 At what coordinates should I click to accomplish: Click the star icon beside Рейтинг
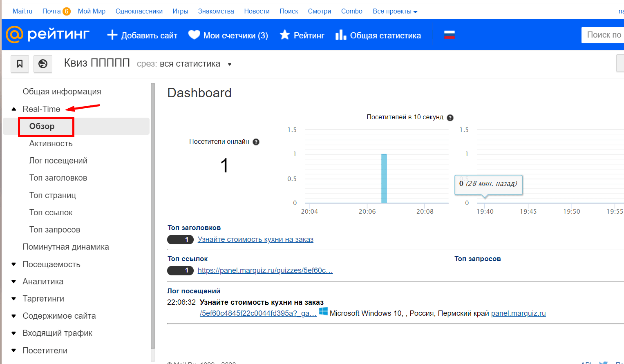tap(285, 35)
